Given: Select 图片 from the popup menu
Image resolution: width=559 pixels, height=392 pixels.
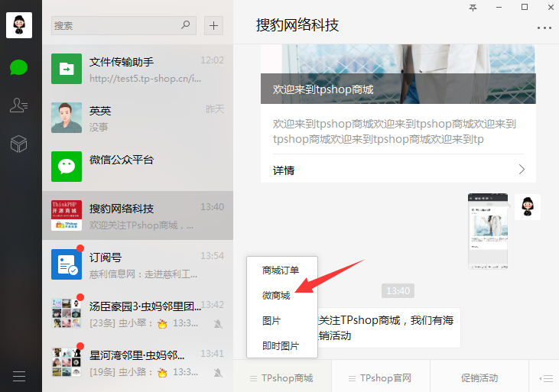Looking at the screenshot, I should click(x=271, y=321).
